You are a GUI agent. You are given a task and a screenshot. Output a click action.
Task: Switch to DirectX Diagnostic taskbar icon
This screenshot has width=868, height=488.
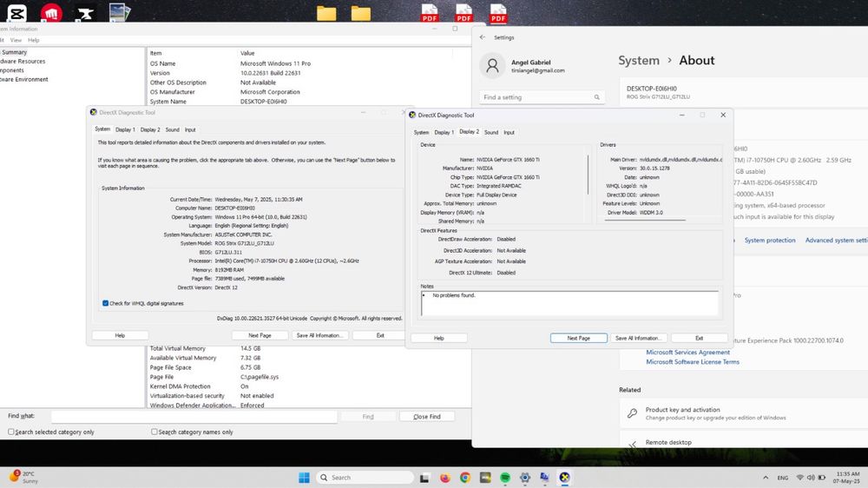[x=565, y=478]
